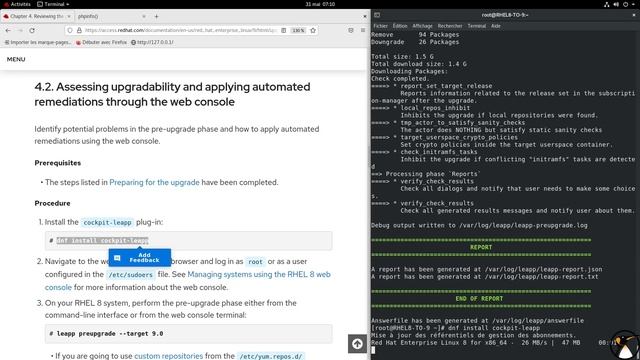Toggle reader view in address bar
640x360 pixels.
pyautogui.click(x=284, y=31)
